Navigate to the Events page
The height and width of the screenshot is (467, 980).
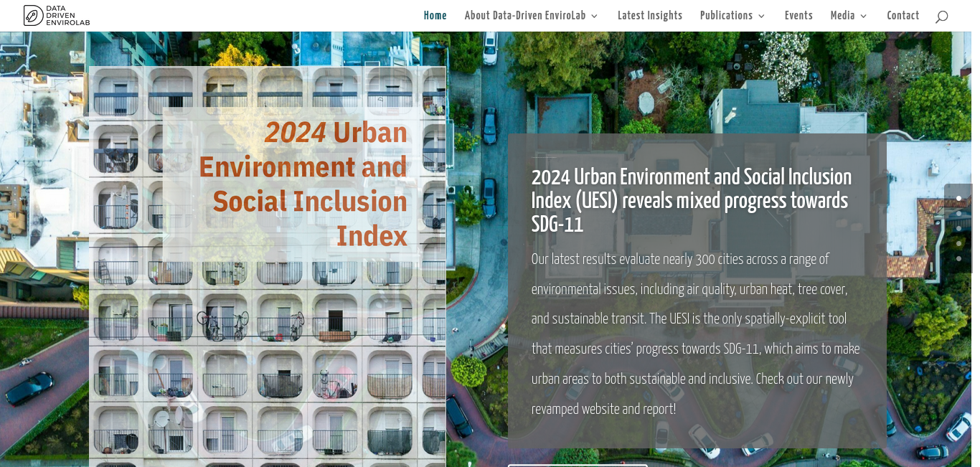(798, 16)
